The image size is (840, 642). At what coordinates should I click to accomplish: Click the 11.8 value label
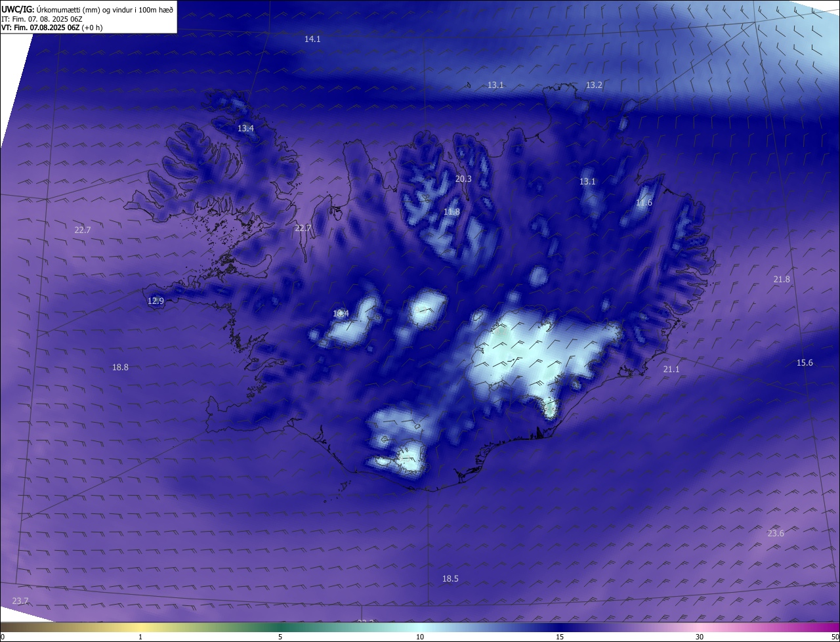pos(451,212)
